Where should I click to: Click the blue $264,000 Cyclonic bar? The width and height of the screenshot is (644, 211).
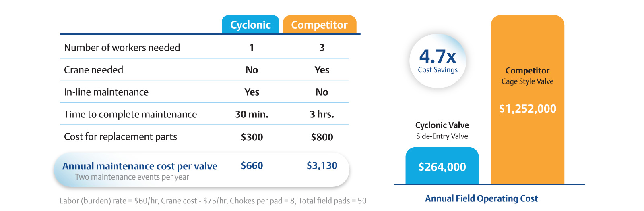pos(442,167)
